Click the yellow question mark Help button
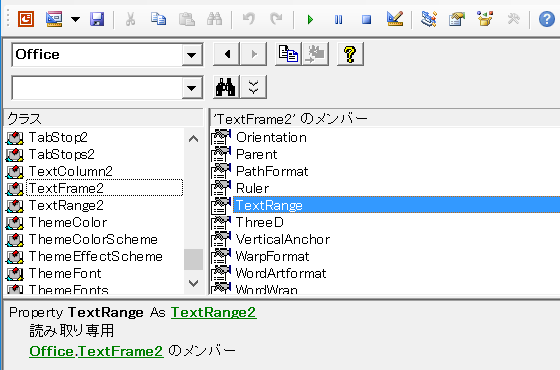Viewport: 560px width, 370px height. click(350, 54)
